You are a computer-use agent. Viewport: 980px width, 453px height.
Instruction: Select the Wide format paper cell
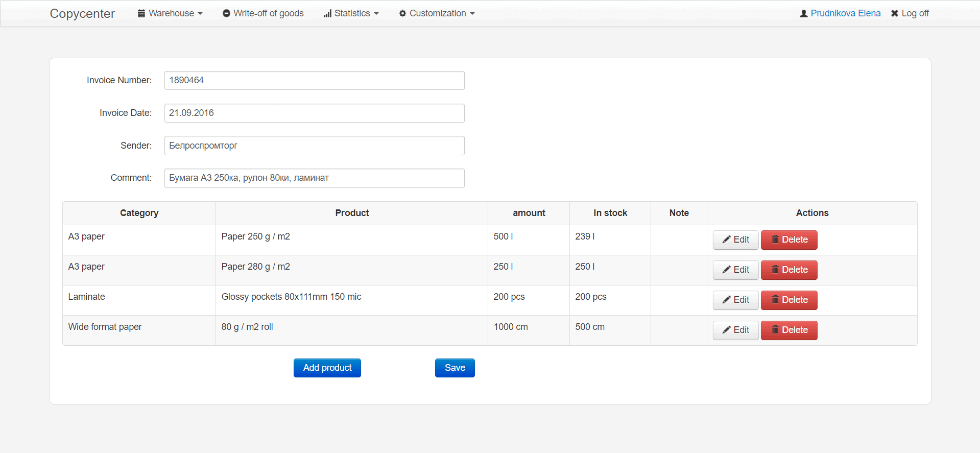139,330
